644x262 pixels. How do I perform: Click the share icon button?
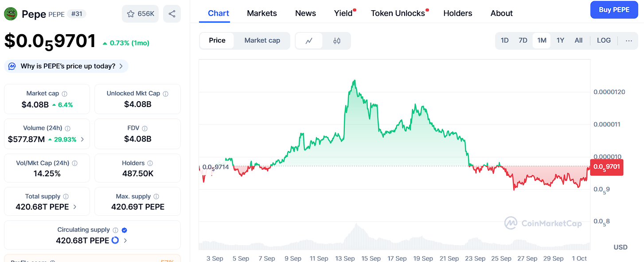[172, 14]
